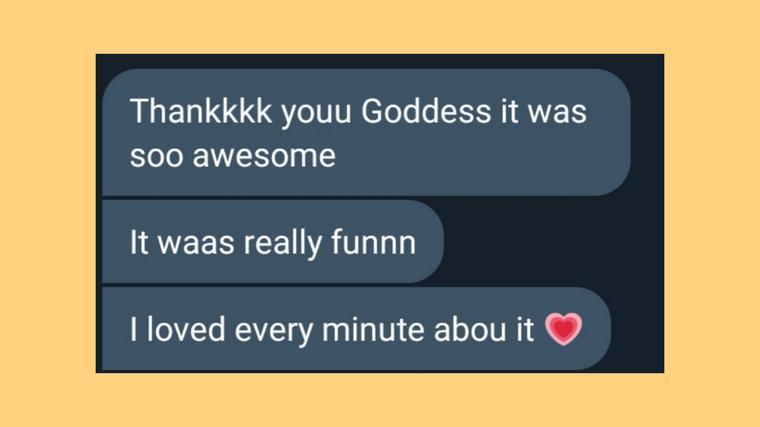Tap the word 'waas'
The height and width of the screenshot is (427, 760).
[196, 243]
